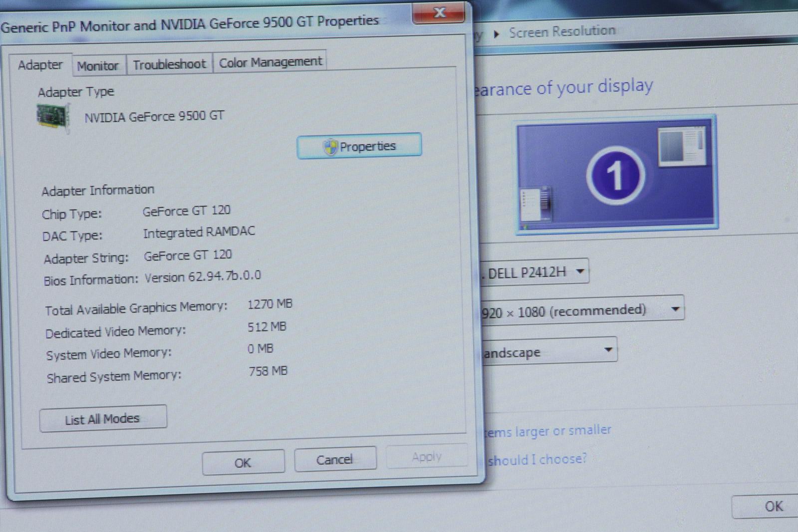Screen dimensions: 798x532
Task: Click the Version 62.94.7b.0.0 text
Action: tap(203, 276)
